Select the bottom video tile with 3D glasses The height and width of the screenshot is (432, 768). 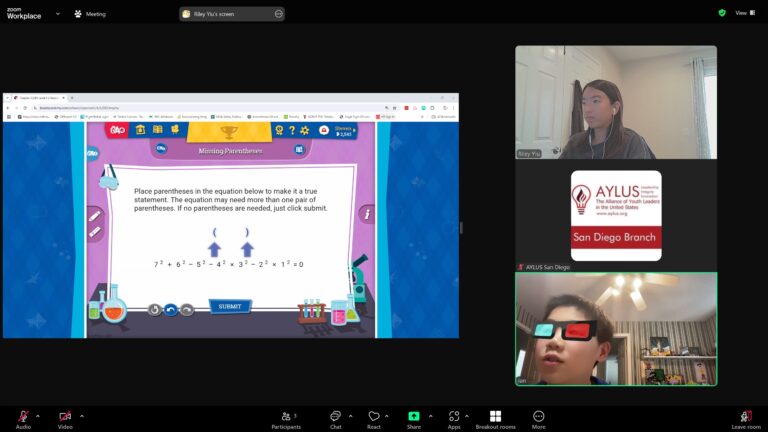616,329
